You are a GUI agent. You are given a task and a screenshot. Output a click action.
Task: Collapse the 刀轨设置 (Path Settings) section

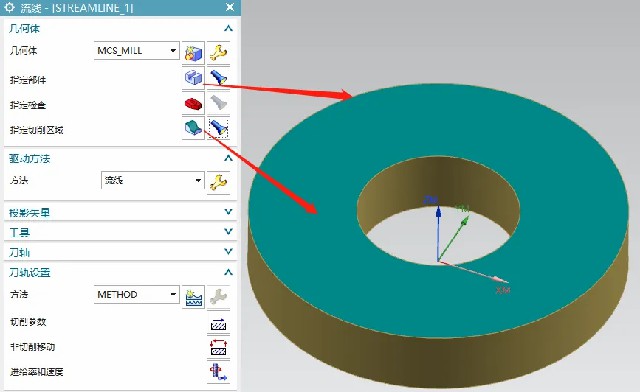pyautogui.click(x=228, y=272)
